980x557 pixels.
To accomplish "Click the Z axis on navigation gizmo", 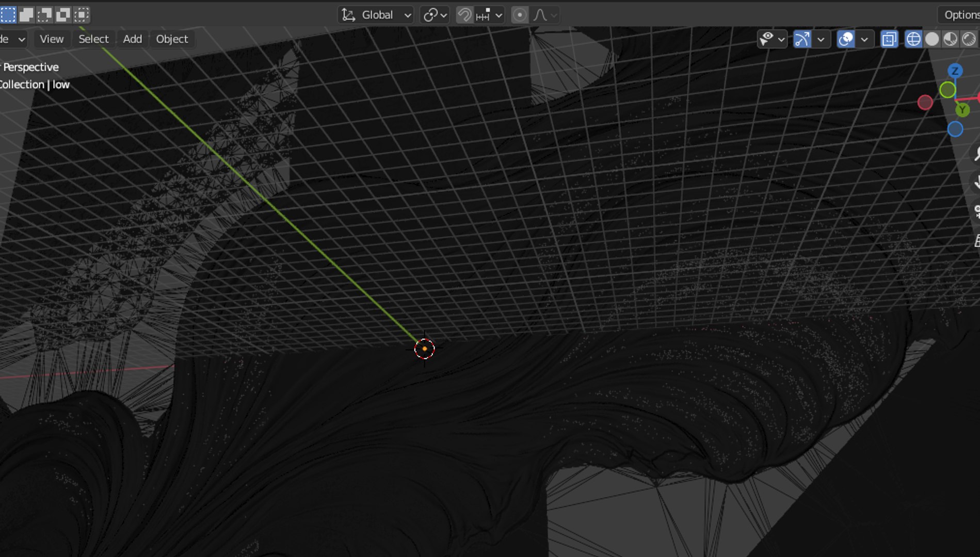I will (955, 71).
